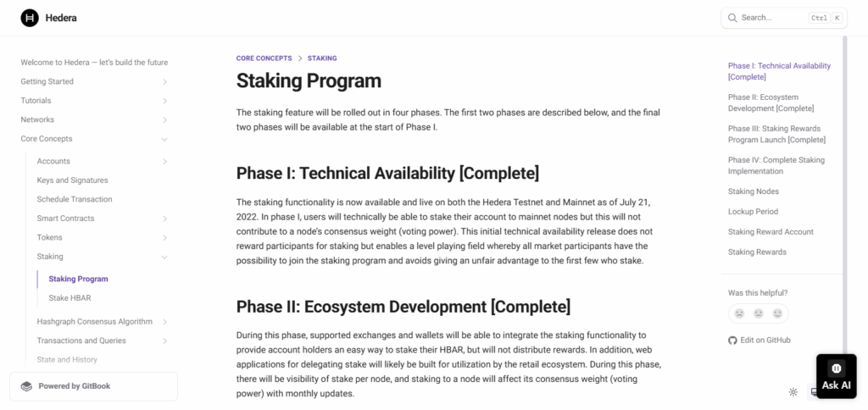Click the sad face feedback icon
Image resolution: width=868 pixels, height=410 pixels.
(740, 313)
